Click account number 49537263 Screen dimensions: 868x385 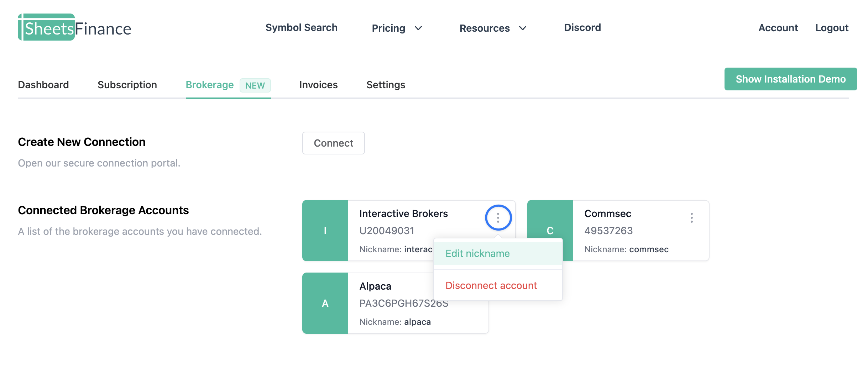[x=608, y=231]
